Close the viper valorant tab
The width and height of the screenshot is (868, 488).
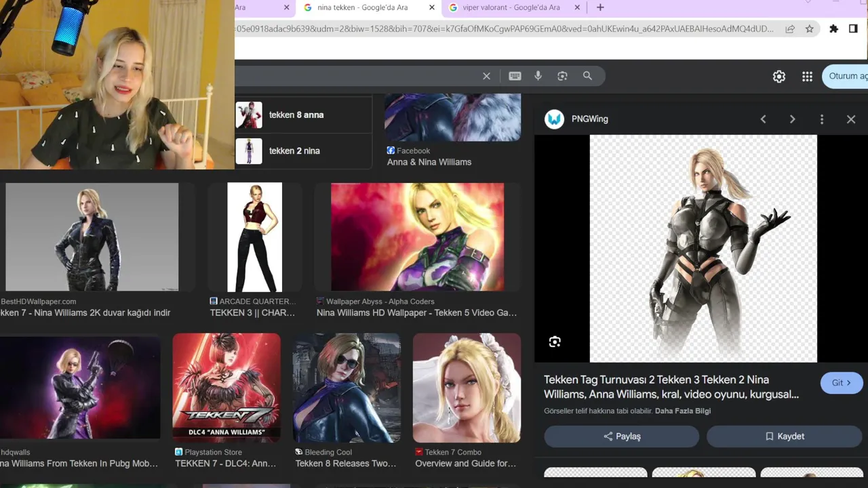tap(577, 7)
